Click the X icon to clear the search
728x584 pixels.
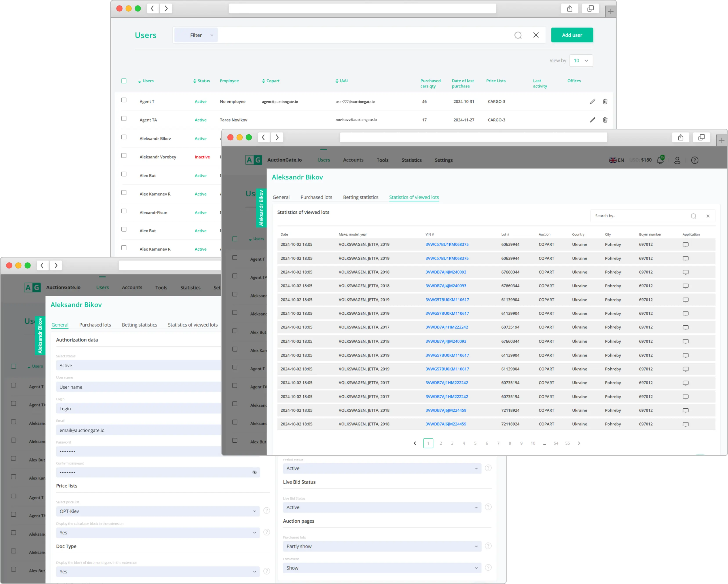coord(536,35)
